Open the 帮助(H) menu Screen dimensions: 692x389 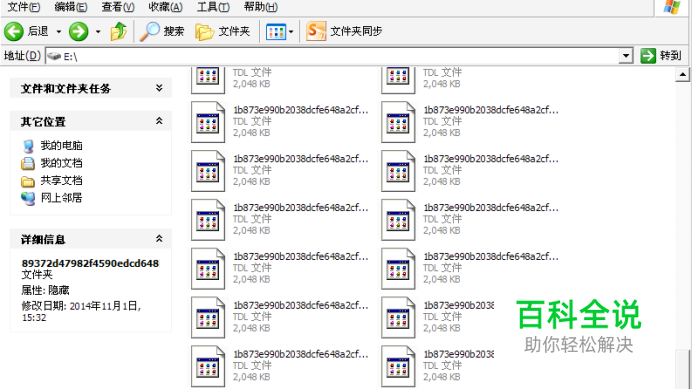pos(261,7)
